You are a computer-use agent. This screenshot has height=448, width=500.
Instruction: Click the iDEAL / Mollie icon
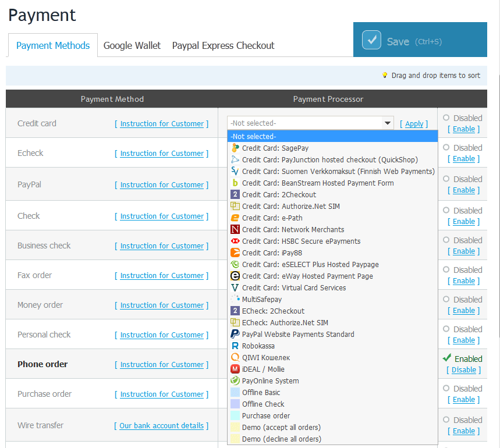point(235,369)
